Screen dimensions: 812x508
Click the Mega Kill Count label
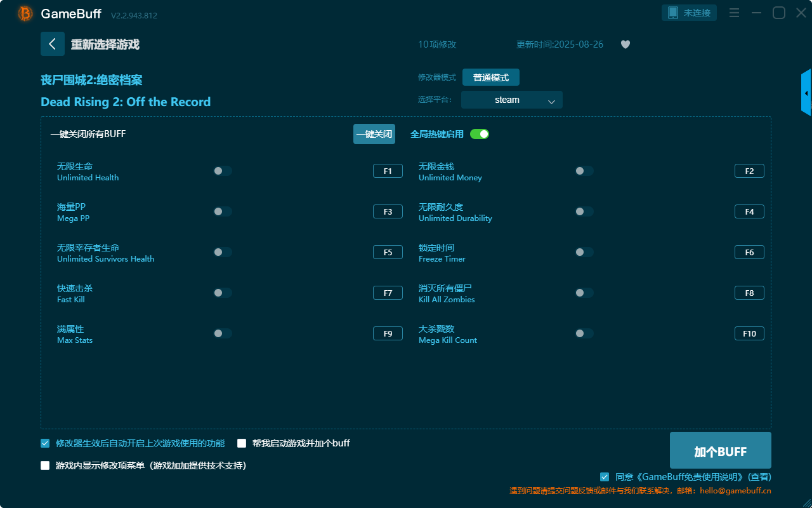(448, 340)
